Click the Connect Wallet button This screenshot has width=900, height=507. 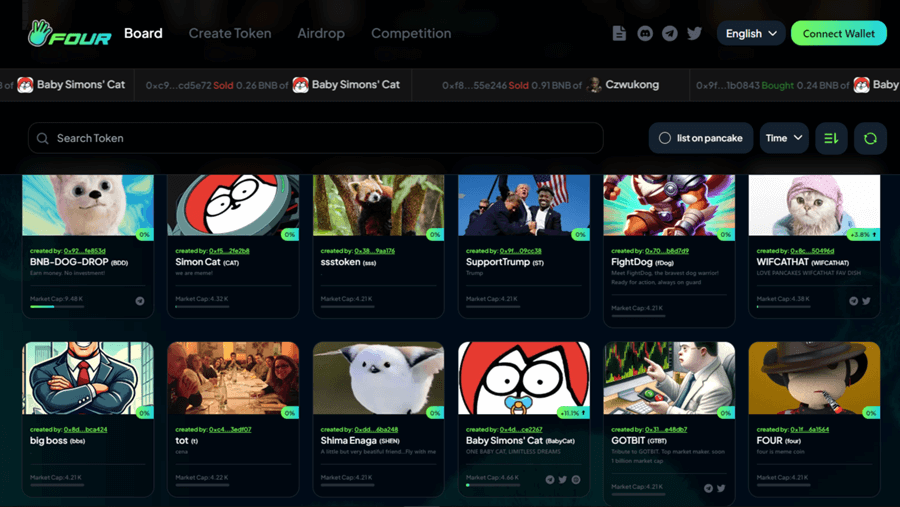coord(839,33)
